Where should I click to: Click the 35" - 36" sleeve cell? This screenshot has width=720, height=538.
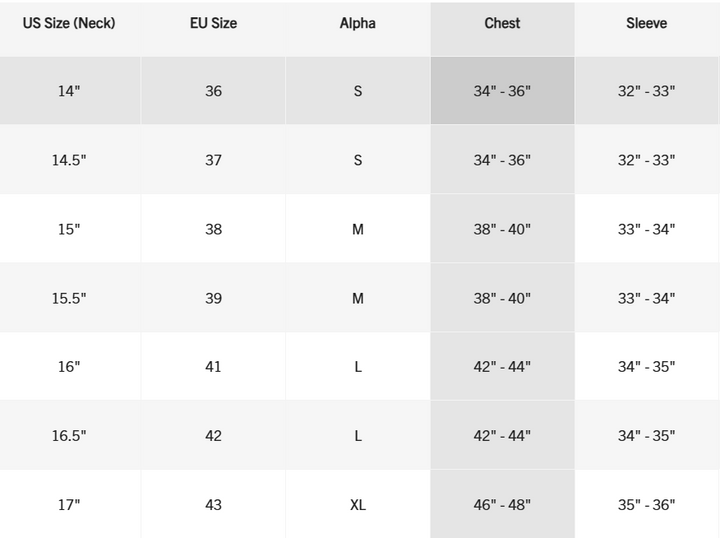coord(646,505)
